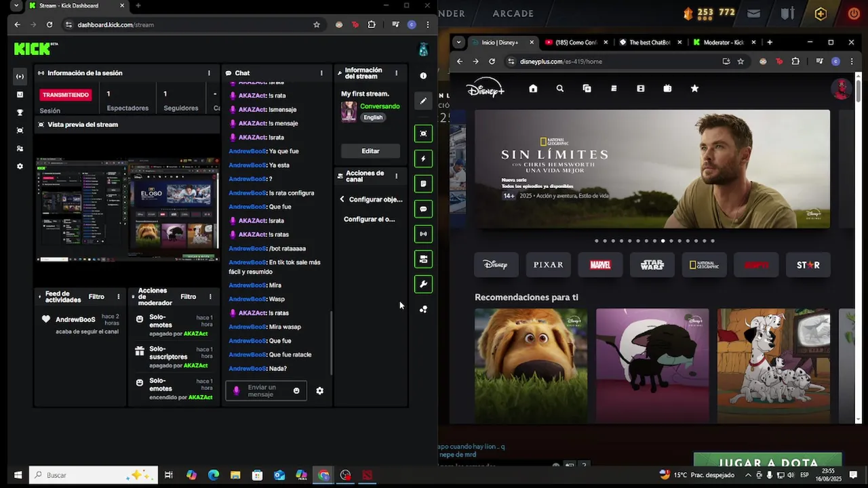This screenshot has width=868, height=488.
Task: Open tab search dropdown in Kick browser window
Action: click(x=16, y=5)
